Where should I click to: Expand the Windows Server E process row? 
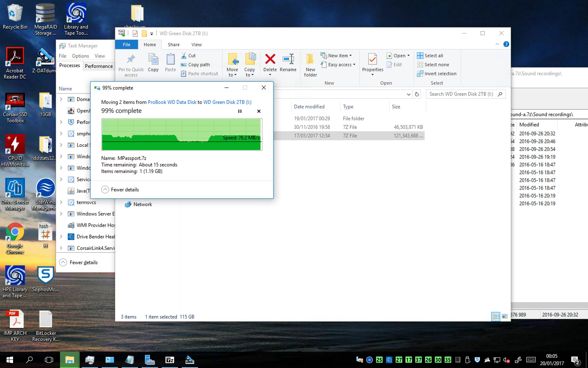click(x=61, y=214)
